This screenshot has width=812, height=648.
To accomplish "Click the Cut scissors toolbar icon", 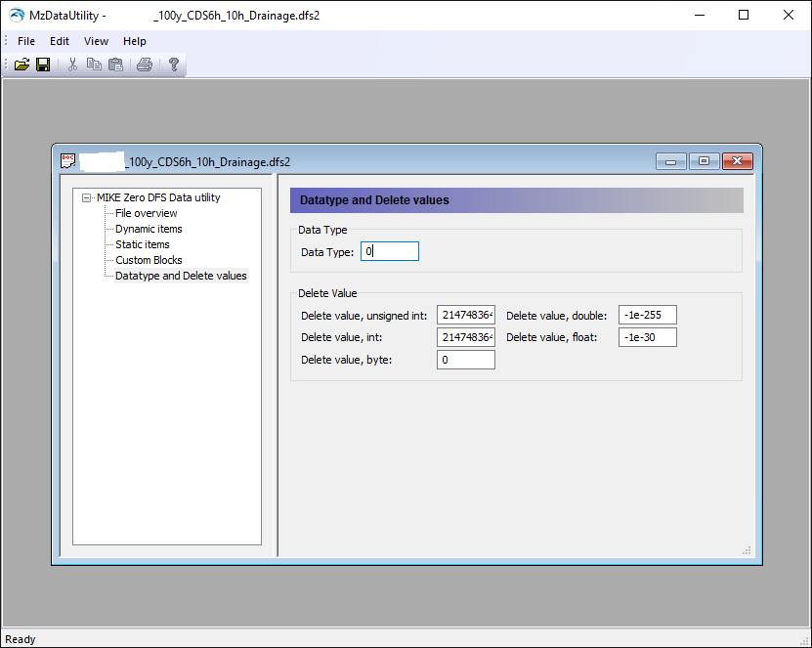I will (x=72, y=65).
